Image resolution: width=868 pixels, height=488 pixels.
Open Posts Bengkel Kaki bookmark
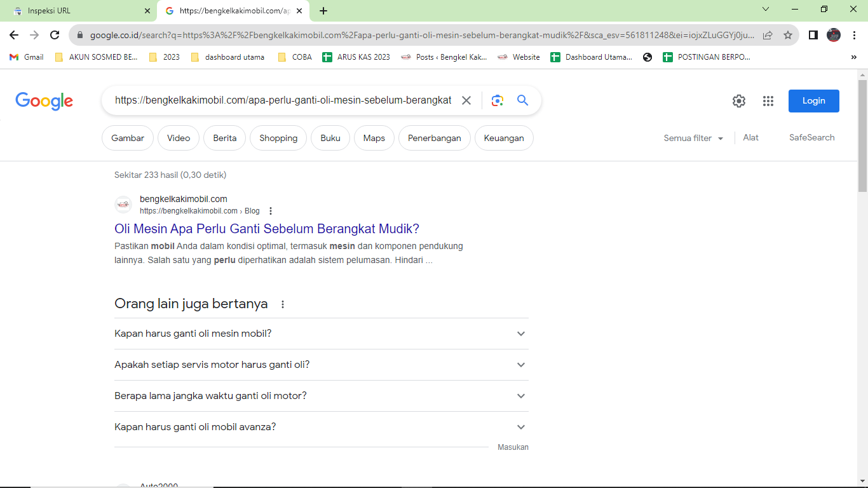[444, 57]
